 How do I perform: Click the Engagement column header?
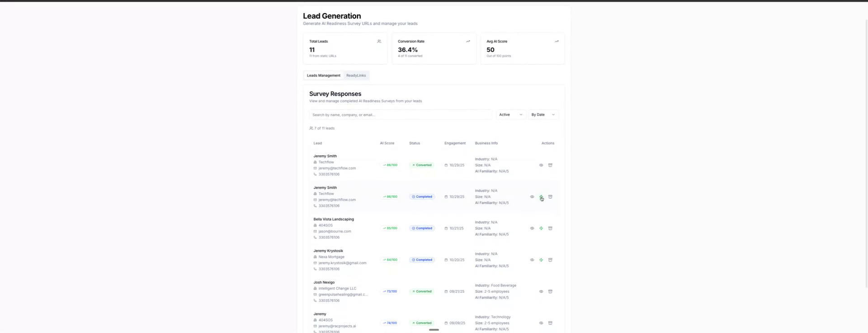[455, 143]
